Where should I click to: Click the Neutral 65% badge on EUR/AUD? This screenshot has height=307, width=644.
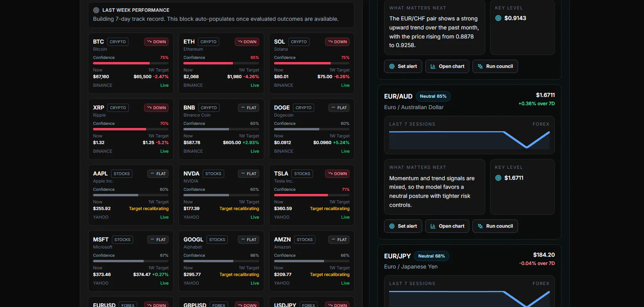point(433,97)
